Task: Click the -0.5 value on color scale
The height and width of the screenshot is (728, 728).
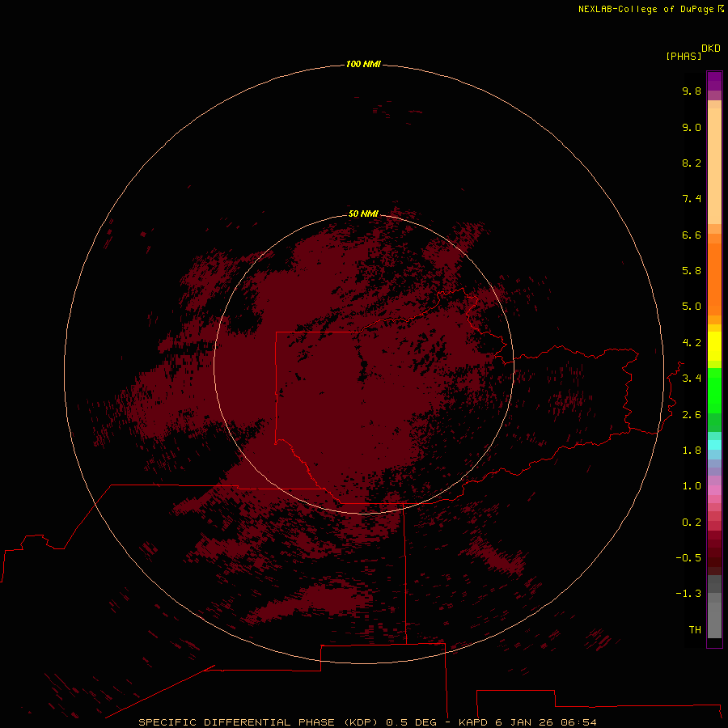Action: [688, 558]
